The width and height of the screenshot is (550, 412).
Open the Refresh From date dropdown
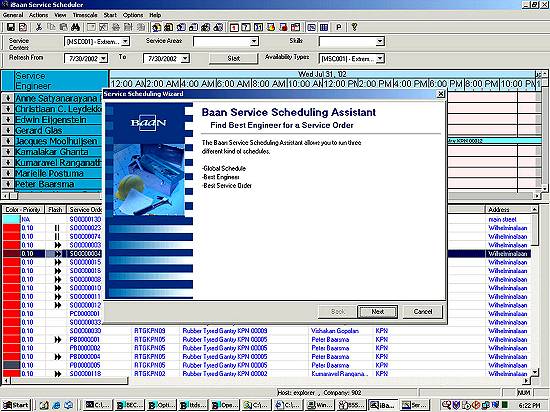tap(103, 59)
